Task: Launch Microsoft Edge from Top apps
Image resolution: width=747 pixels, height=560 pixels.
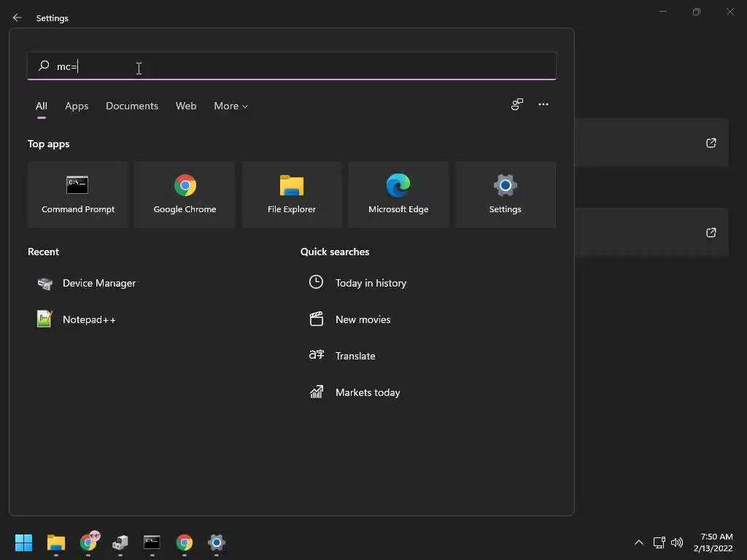Action: [398, 195]
